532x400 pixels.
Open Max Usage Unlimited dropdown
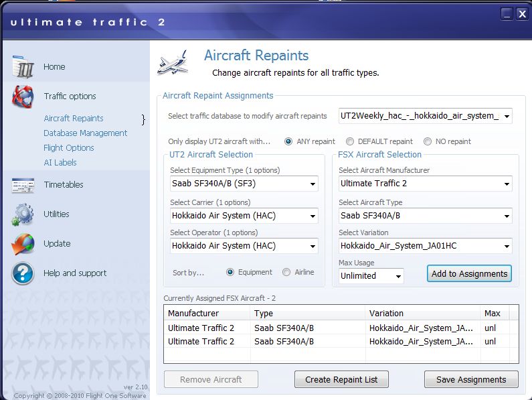[371, 276]
